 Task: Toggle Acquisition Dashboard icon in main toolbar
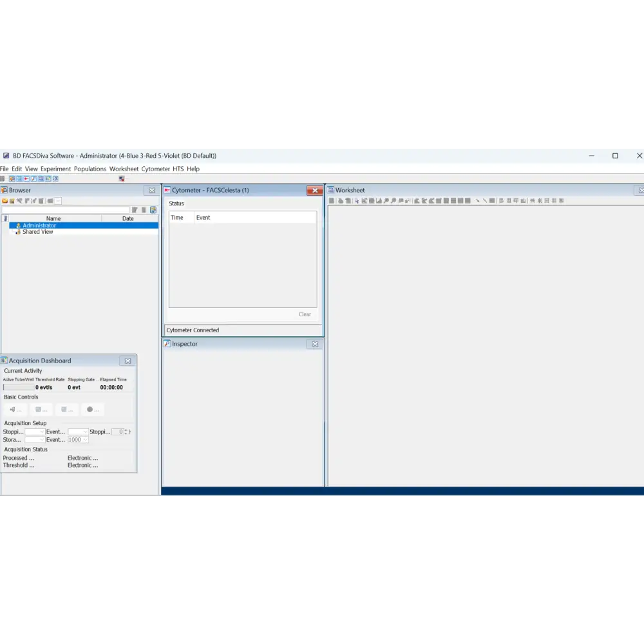click(48, 178)
